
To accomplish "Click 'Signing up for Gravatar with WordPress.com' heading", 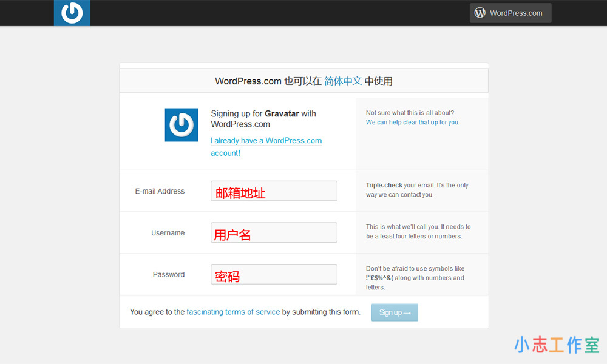I will click(263, 119).
